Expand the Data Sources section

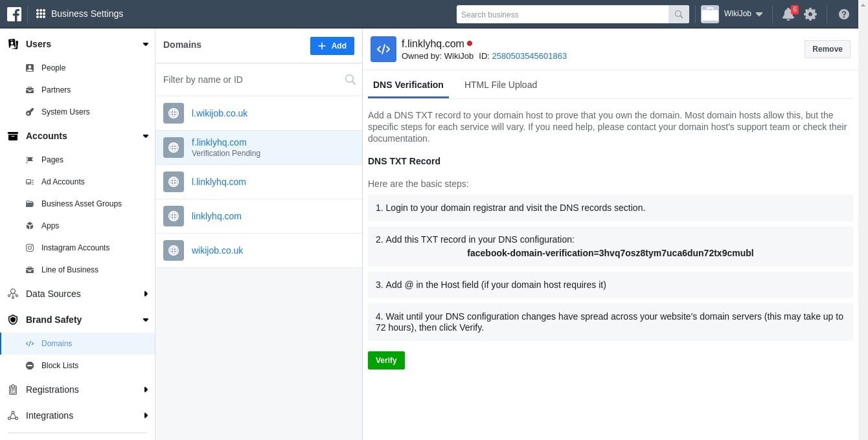coord(52,294)
